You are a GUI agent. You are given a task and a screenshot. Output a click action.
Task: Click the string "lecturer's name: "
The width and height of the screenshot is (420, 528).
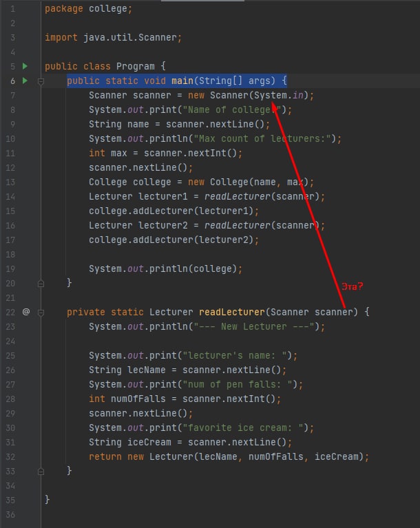tap(234, 356)
